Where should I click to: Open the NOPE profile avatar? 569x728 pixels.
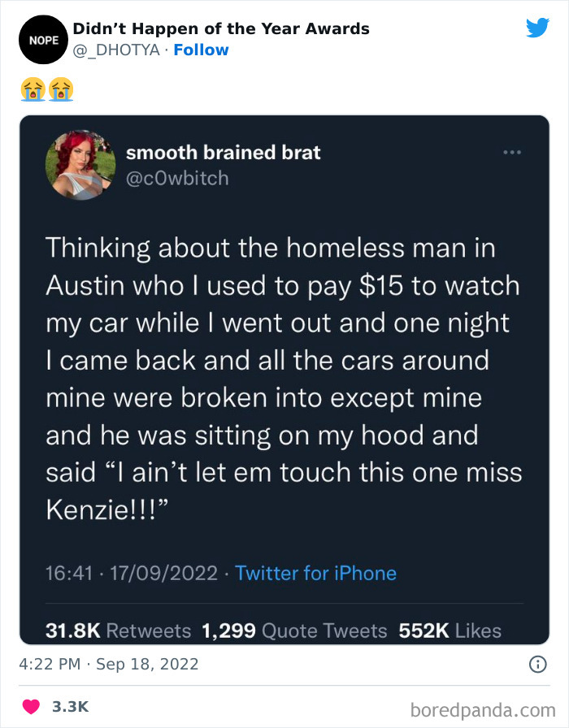click(43, 40)
